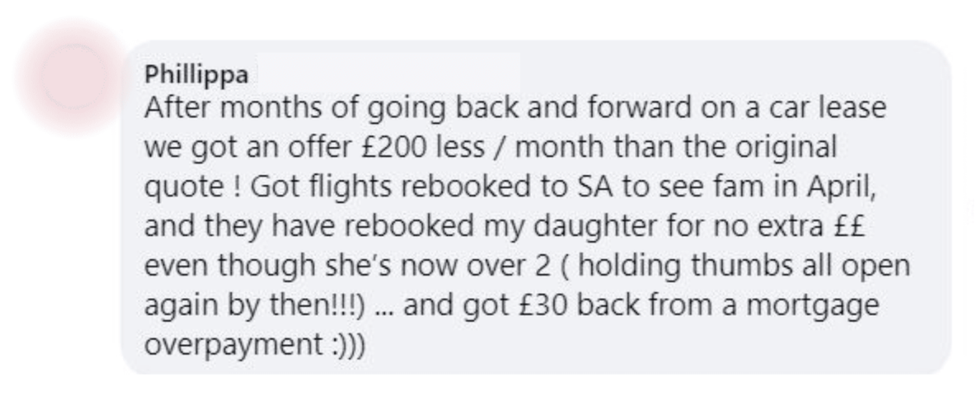
Task: Click the word 'daughter' in the comment
Action: [597, 226]
